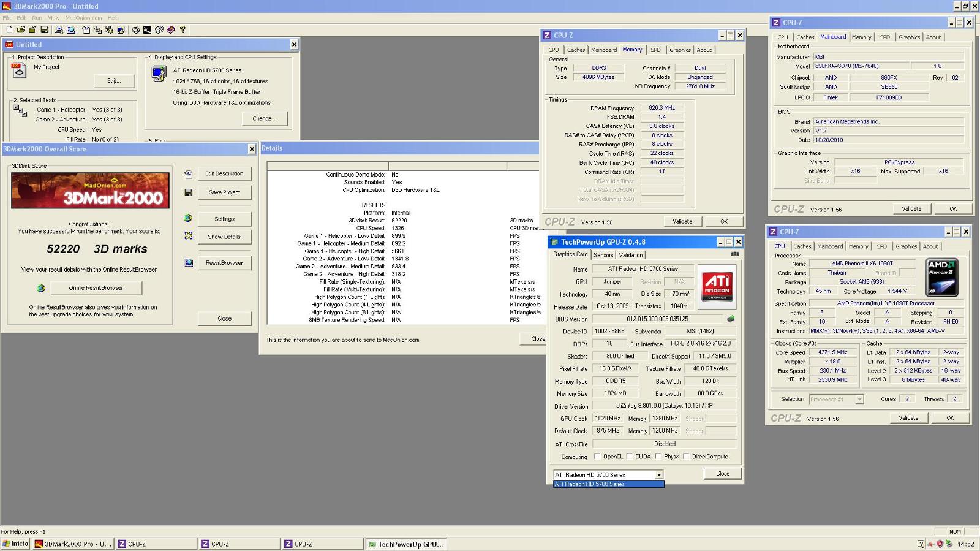This screenshot has width=980, height=551.
Task: Click 3DMark2000 Pro taskbar item
Action: (x=73, y=544)
